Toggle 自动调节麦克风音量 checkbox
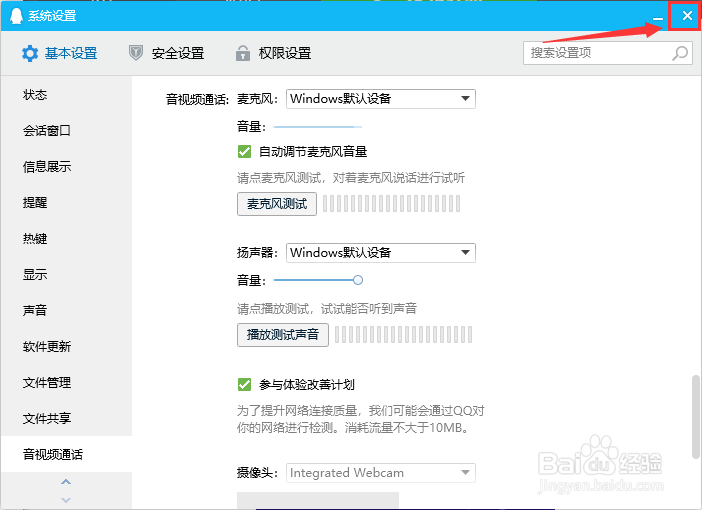This screenshot has width=702, height=510. (244, 151)
